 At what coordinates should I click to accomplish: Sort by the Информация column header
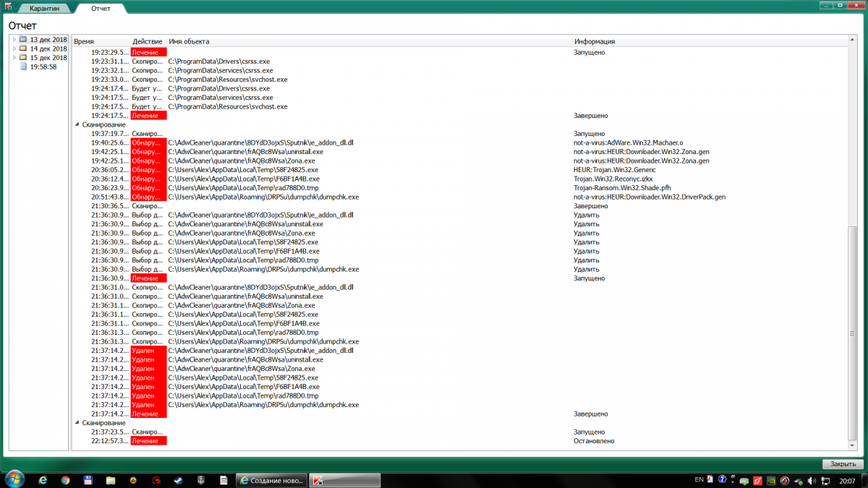pyautogui.click(x=709, y=42)
